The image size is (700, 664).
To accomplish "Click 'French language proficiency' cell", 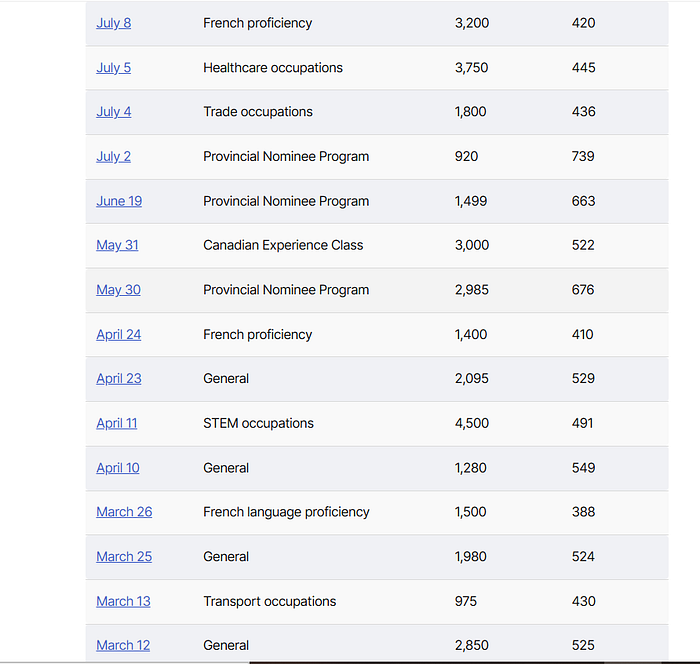I will click(286, 512).
